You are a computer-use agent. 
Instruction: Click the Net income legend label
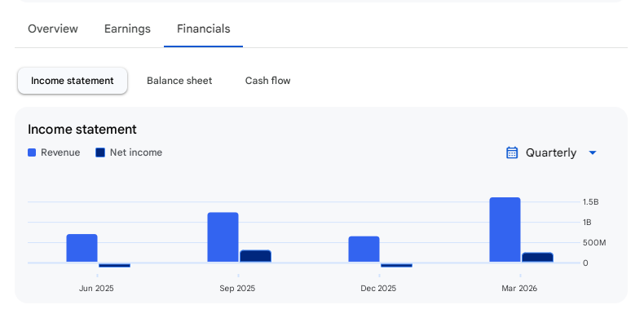pyautogui.click(x=136, y=152)
